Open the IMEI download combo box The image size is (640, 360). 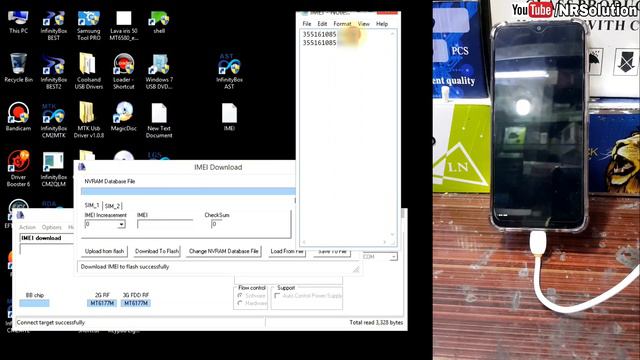pos(46,238)
